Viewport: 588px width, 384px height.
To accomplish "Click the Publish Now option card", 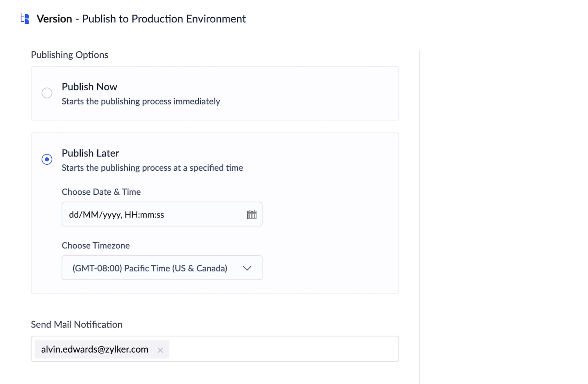I will 307,93.
